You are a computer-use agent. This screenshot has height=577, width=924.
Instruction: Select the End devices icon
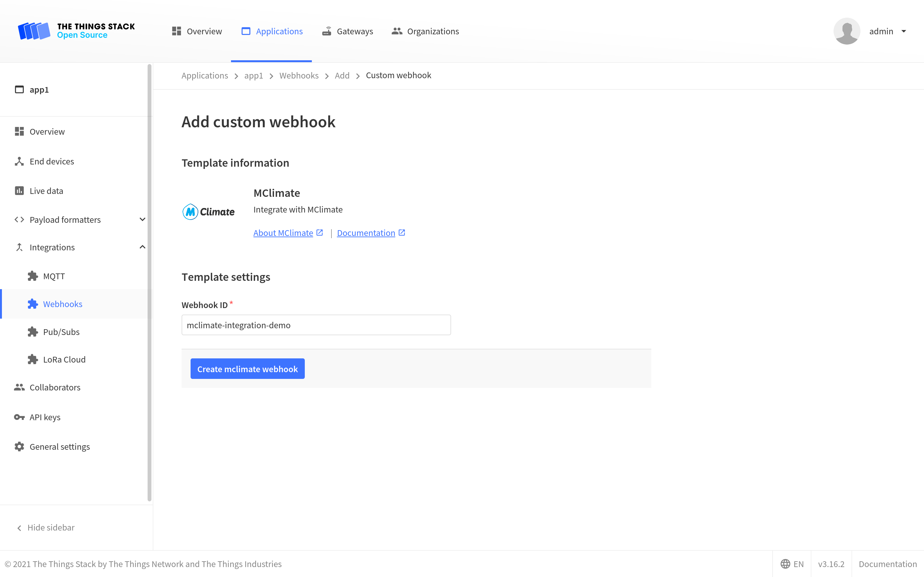click(20, 161)
